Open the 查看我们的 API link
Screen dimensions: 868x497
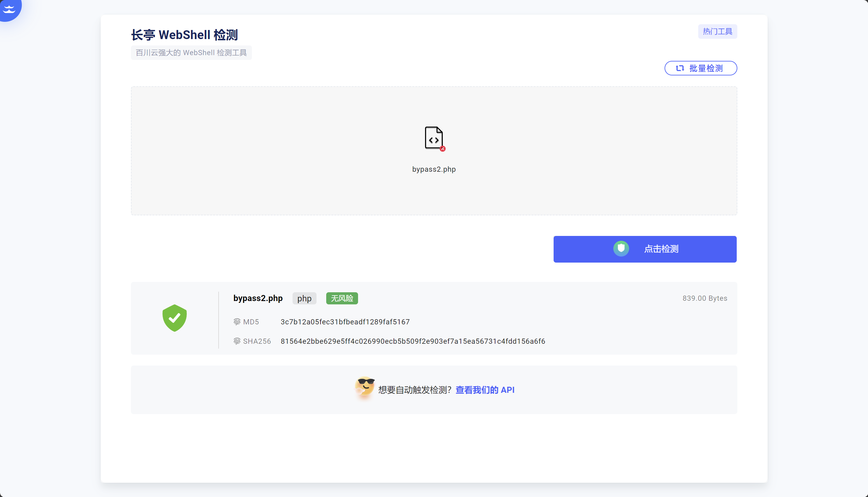pyautogui.click(x=485, y=390)
